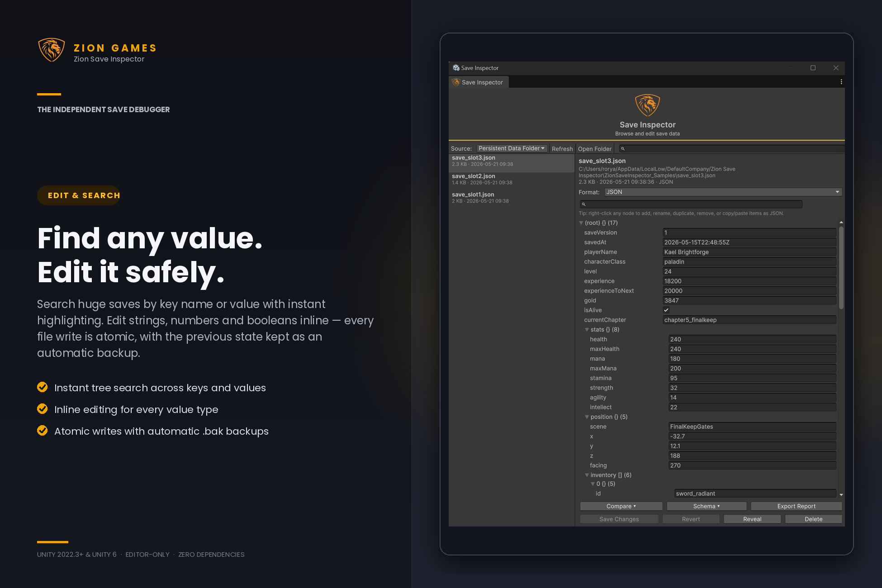
Task: Edit the characterClass value paladin
Action: click(x=749, y=262)
